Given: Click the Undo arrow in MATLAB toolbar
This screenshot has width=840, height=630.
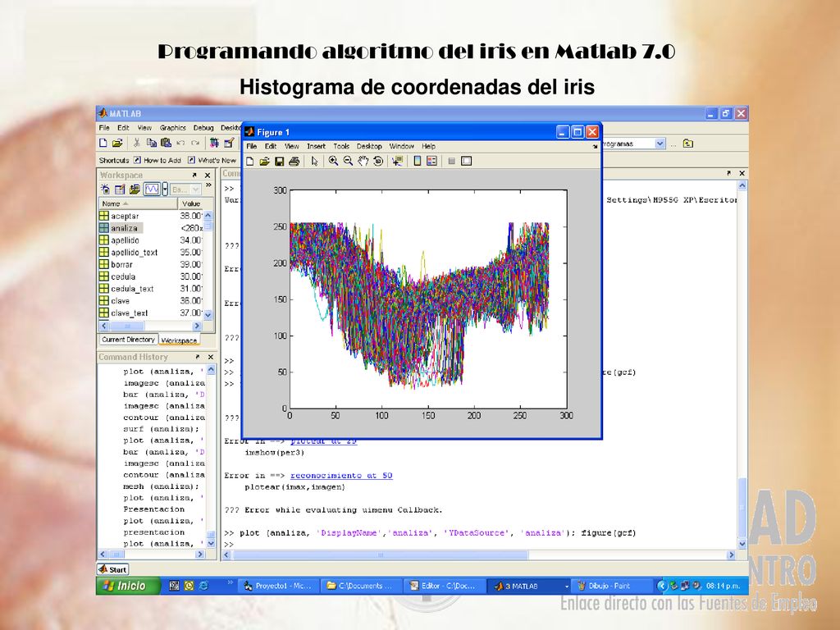Looking at the screenshot, I should pyautogui.click(x=180, y=143).
